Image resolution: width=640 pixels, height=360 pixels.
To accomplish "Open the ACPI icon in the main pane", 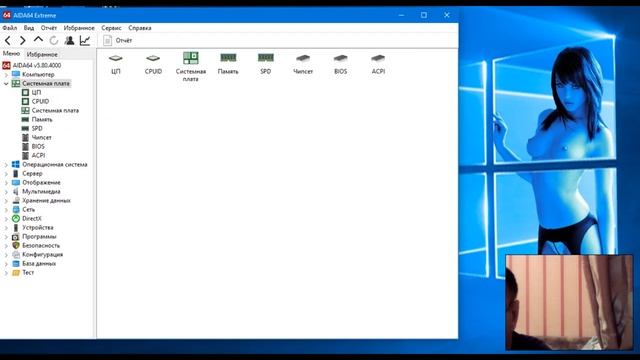I will [x=378, y=64].
